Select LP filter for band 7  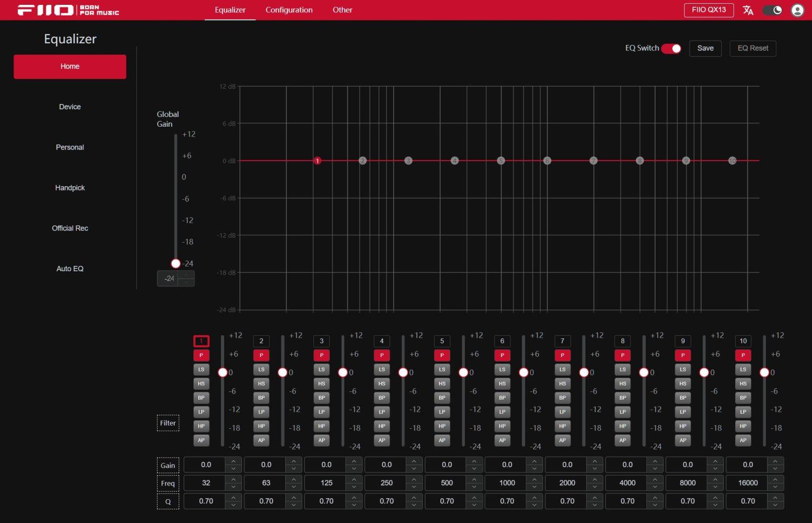(562, 412)
